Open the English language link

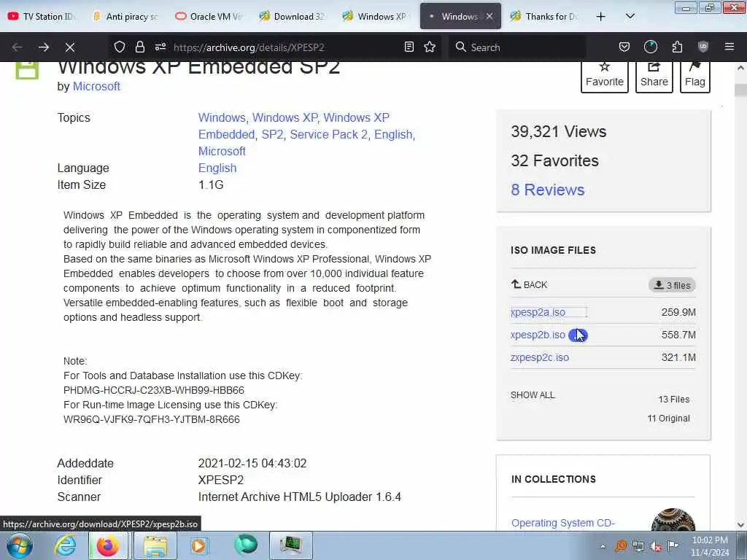217,168
